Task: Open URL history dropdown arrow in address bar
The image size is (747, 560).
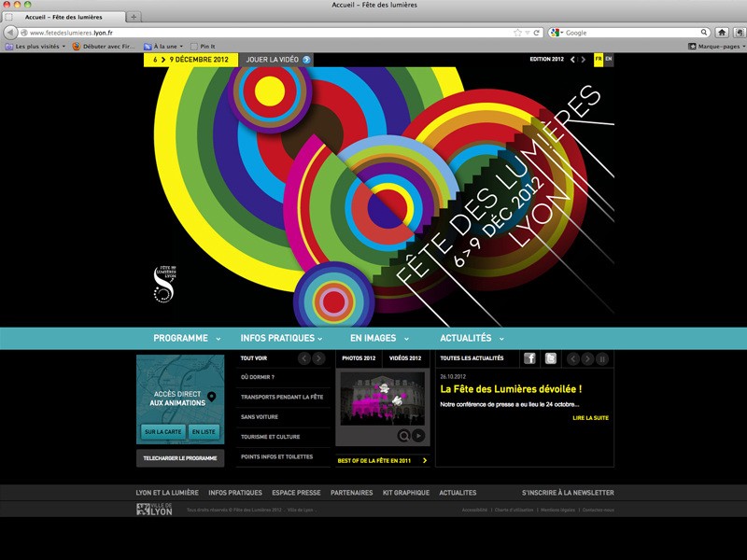Action: click(x=528, y=33)
